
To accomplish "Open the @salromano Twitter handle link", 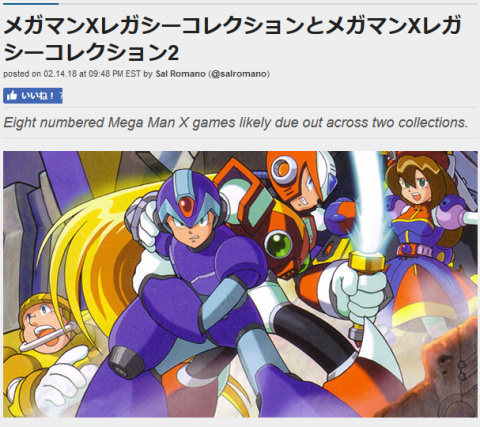I will [x=239, y=74].
